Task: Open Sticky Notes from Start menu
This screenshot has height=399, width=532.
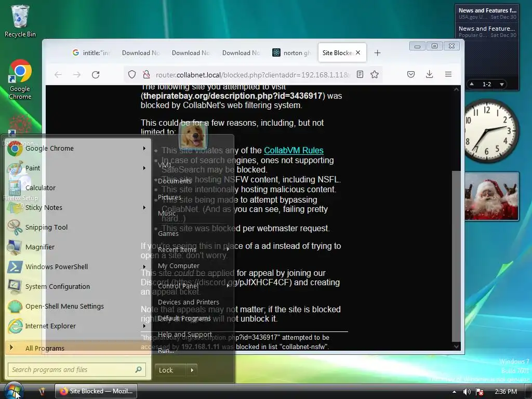Action: (x=78, y=207)
